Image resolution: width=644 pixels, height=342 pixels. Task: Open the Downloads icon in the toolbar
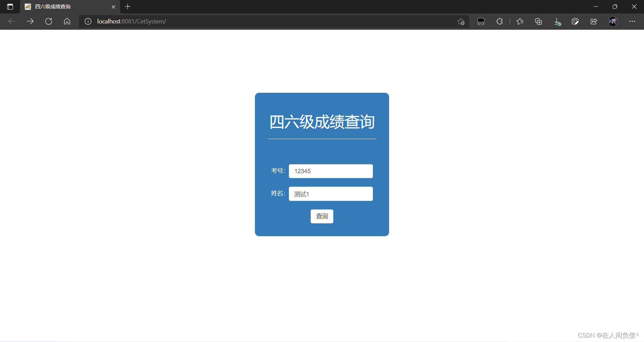[x=557, y=21]
